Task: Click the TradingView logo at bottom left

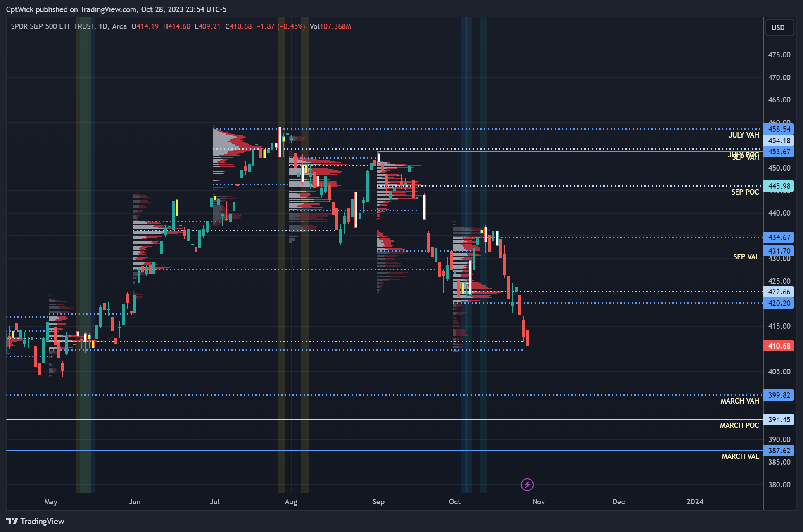Action: 35,521
